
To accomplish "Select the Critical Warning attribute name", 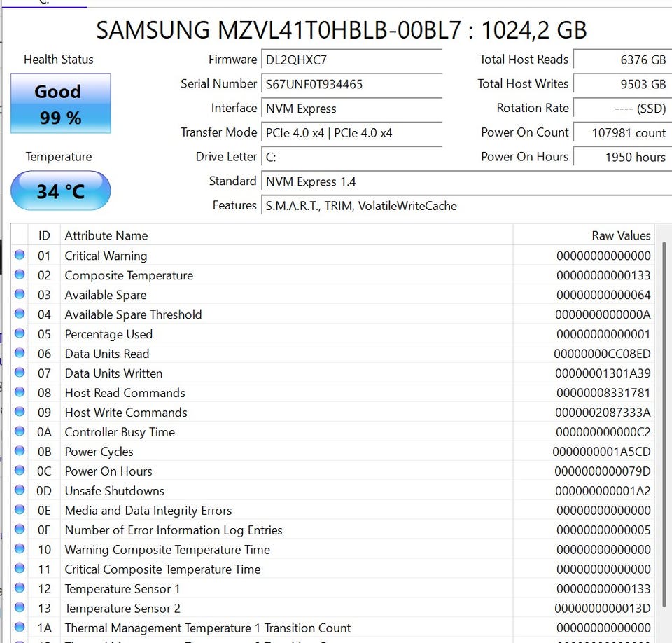I will point(106,256).
